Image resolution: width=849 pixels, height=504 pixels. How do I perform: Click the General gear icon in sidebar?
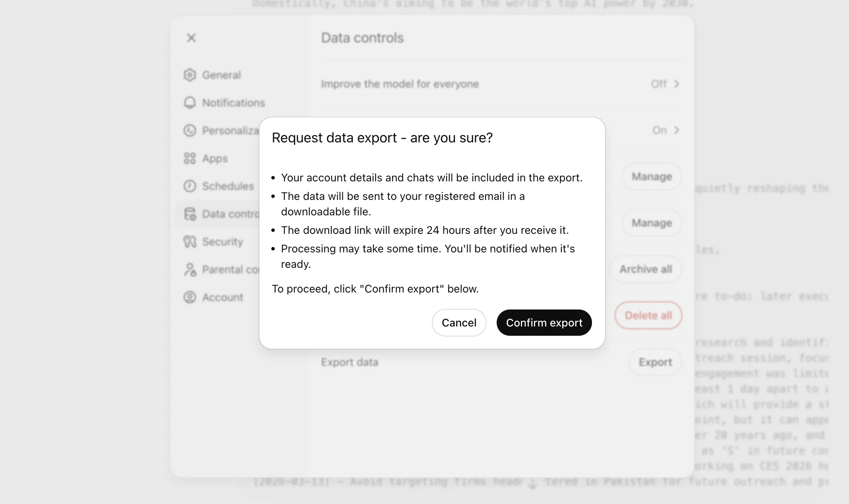pos(189,75)
